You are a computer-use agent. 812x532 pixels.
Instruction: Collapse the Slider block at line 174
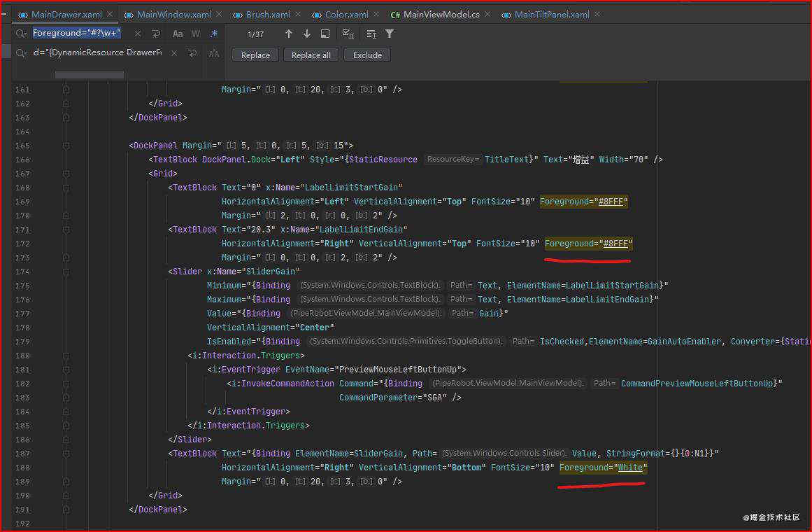(x=66, y=272)
